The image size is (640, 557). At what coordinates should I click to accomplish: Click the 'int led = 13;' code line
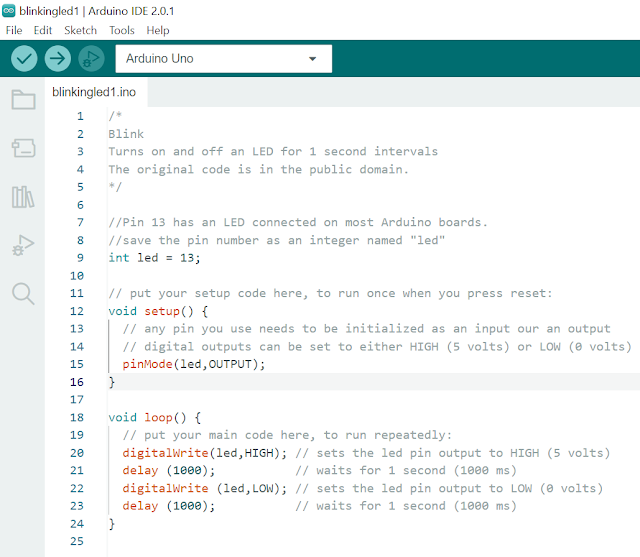pos(154,258)
